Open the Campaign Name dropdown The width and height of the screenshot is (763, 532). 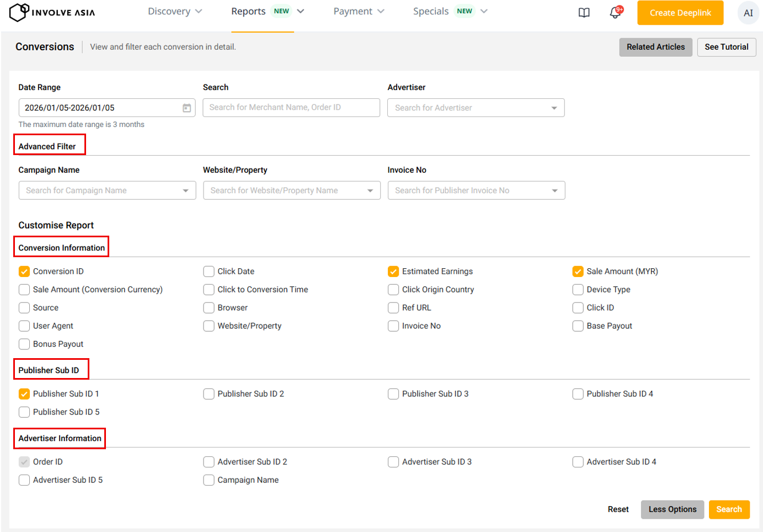[x=107, y=191]
